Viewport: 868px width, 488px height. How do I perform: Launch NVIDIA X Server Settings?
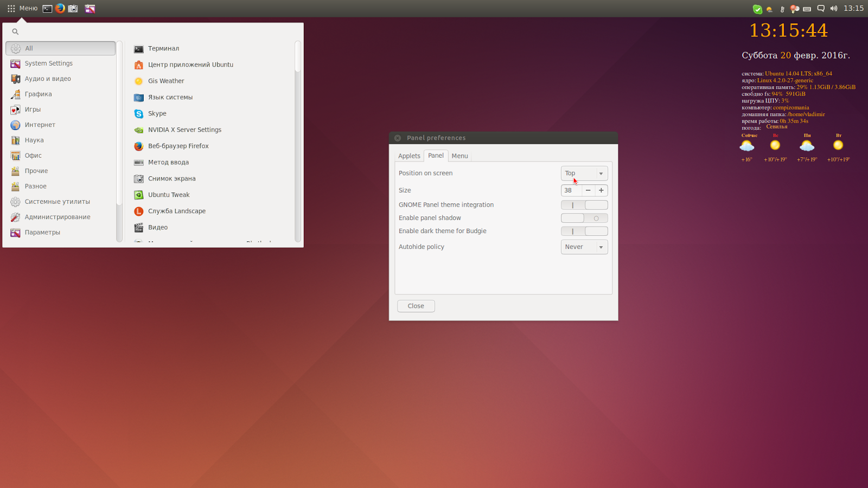point(184,130)
